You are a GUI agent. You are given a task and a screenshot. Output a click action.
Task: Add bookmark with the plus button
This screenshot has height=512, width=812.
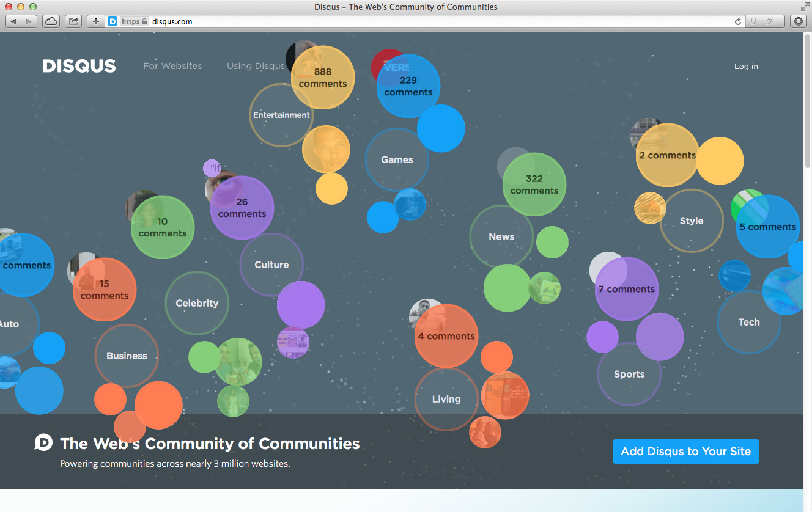click(x=96, y=21)
